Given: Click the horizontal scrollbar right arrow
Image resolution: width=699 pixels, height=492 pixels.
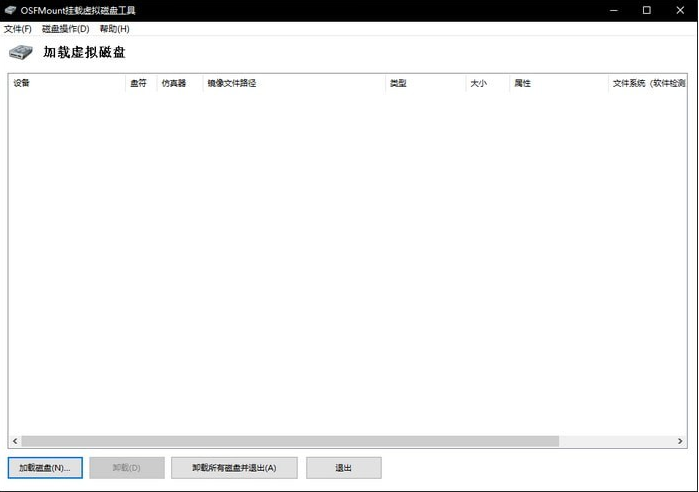Looking at the screenshot, I should (x=680, y=441).
